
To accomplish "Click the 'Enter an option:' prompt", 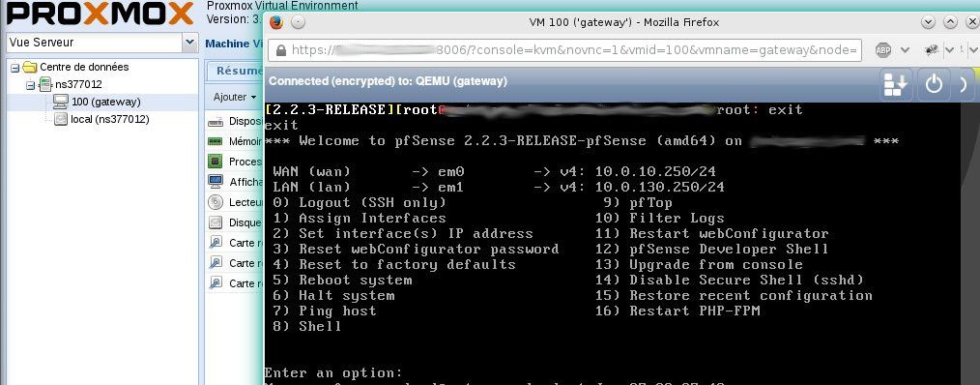I will 333,372.
